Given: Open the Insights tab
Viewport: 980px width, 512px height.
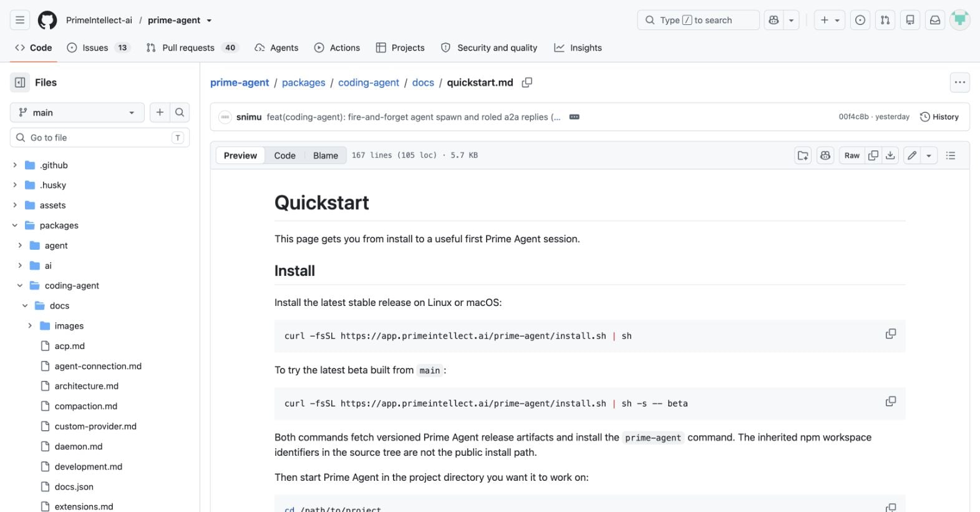Looking at the screenshot, I should coord(578,47).
